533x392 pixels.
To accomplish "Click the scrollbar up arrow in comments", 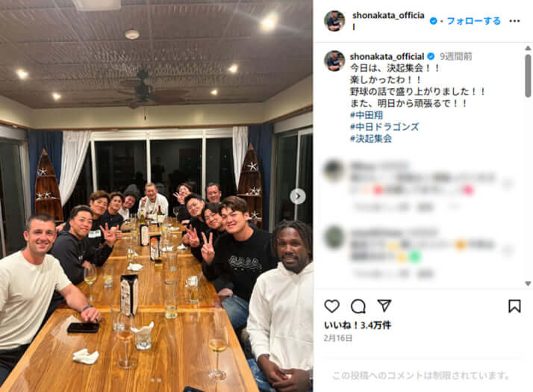I will [528, 49].
